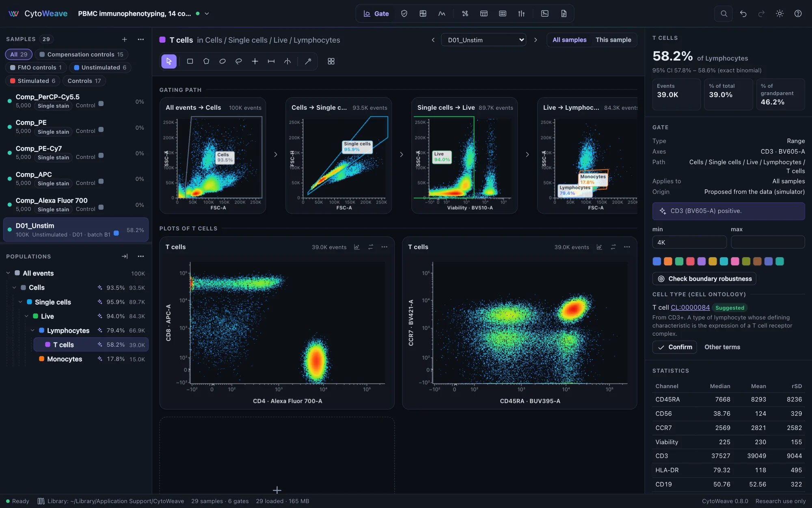Click Other terms button
The height and width of the screenshot is (508, 812).
click(x=722, y=347)
